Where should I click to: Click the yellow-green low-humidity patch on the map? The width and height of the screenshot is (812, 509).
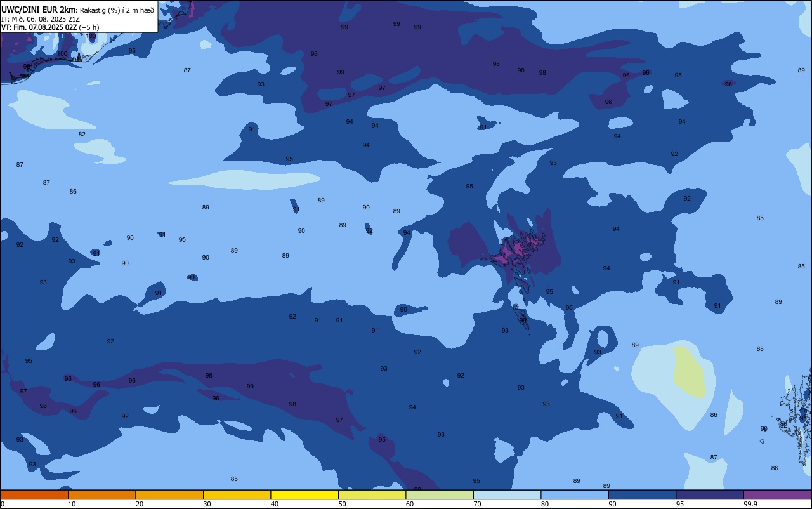tap(690, 372)
